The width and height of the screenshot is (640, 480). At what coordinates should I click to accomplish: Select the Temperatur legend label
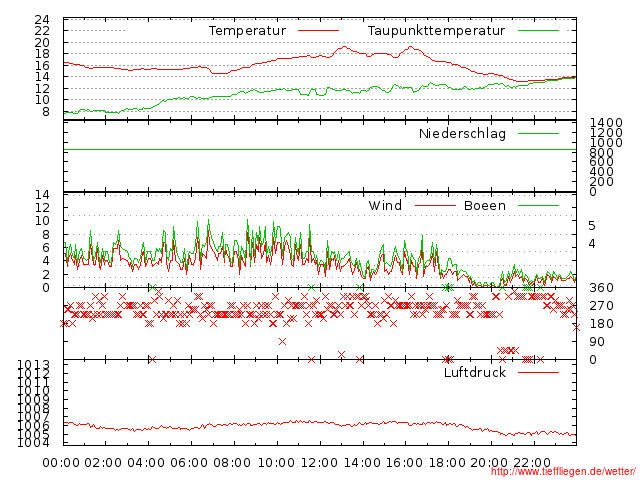point(247,31)
